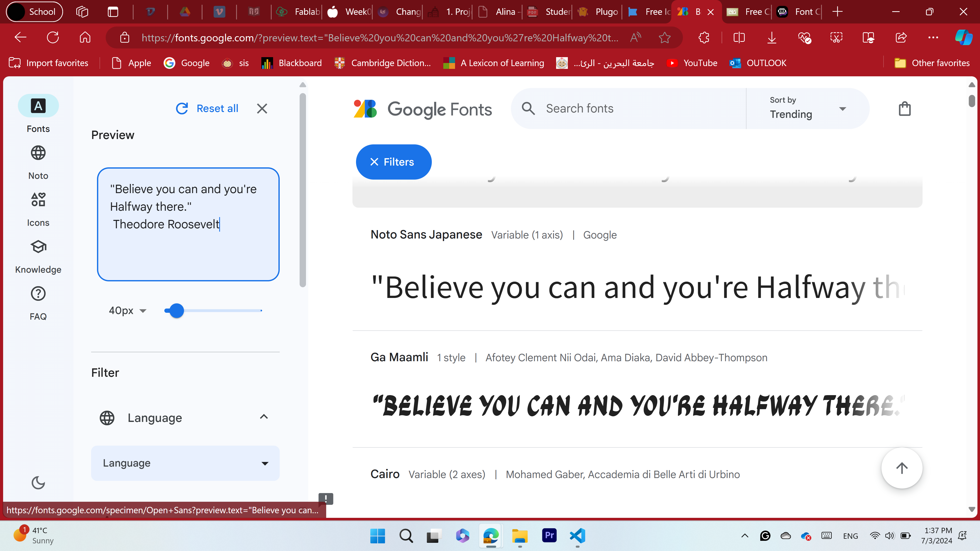Collapse the Language filter section
Viewport: 980px width, 551px height.
264,417
